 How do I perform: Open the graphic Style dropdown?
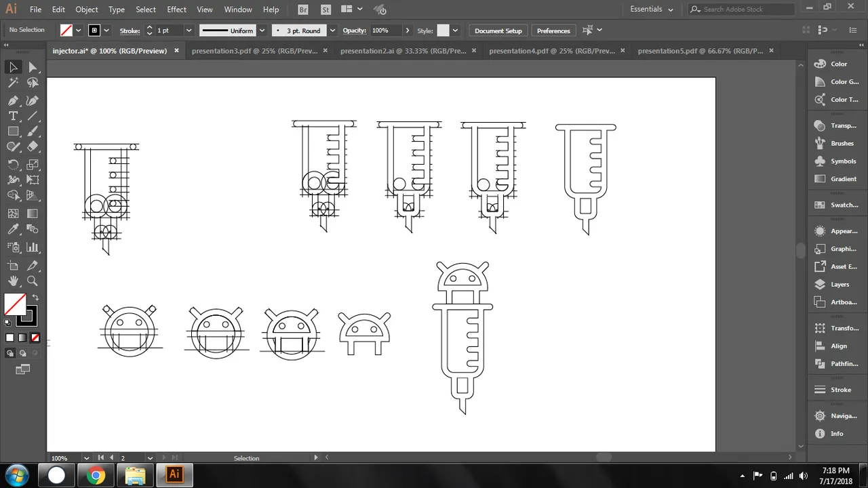[x=455, y=30]
